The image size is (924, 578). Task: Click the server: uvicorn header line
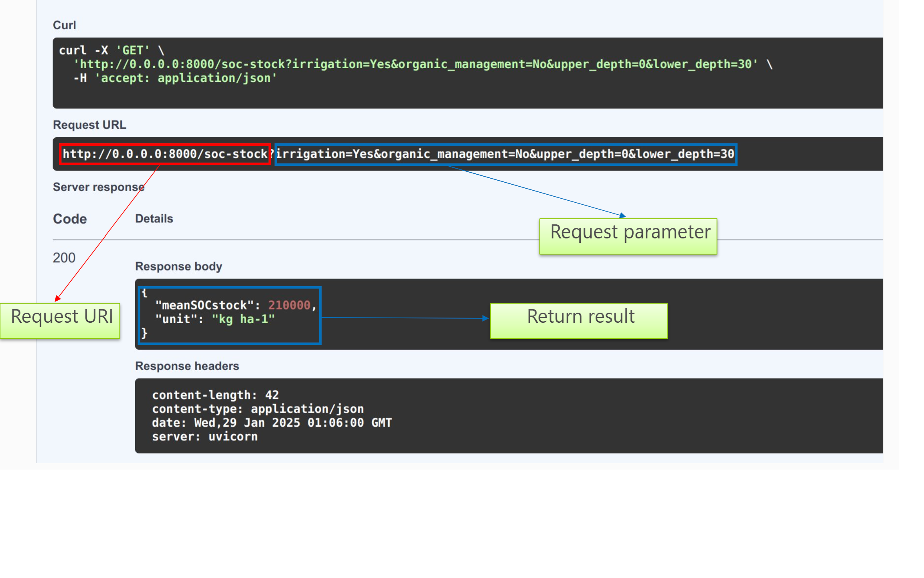pos(205,437)
